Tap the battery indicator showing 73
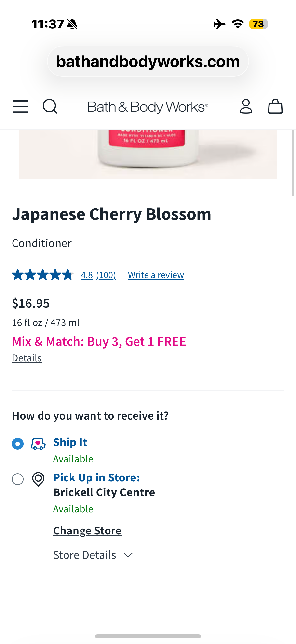 tap(258, 24)
